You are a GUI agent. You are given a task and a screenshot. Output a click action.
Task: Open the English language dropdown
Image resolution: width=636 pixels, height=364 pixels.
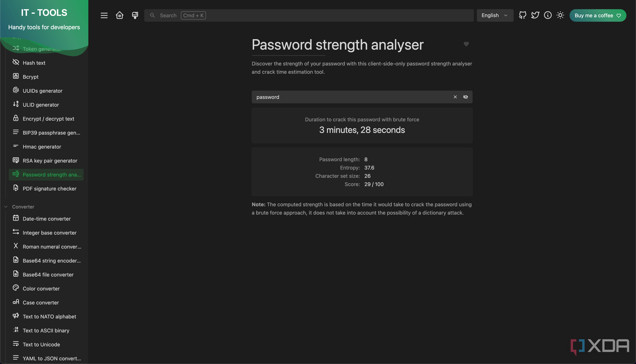[495, 15]
